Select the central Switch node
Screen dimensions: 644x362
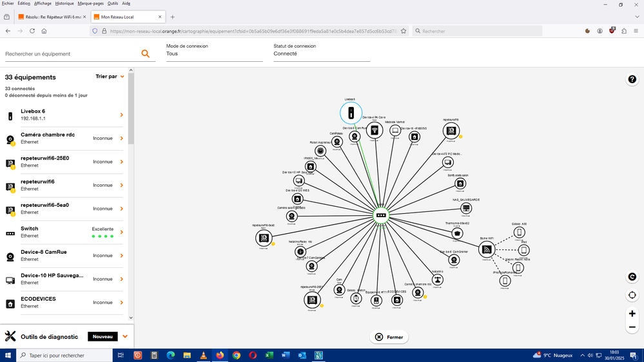[380, 215]
